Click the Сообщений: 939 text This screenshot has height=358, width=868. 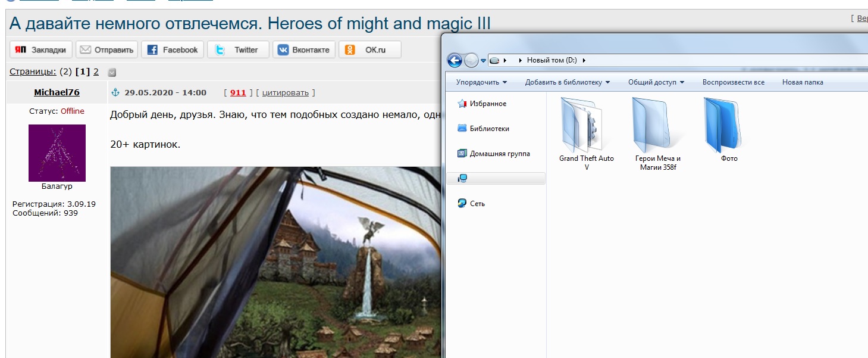pyautogui.click(x=45, y=213)
